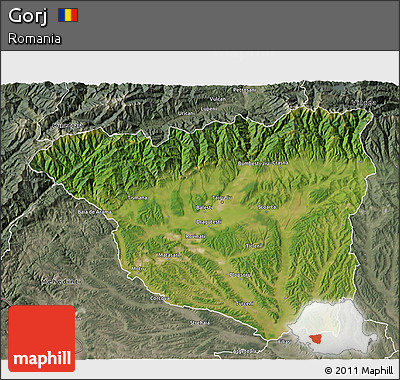Click the Plopsoru label
Screen dimensions: 400x380
click(240, 275)
